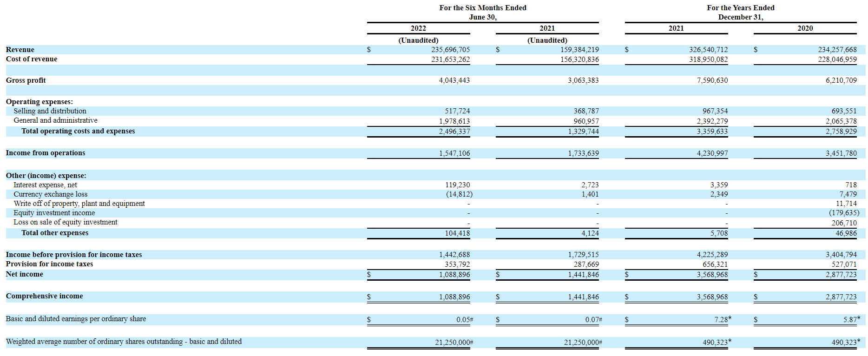Viewport: 868px width, 356px height.
Task: Select provision for taxes value 353,792
Action: pyautogui.click(x=457, y=264)
